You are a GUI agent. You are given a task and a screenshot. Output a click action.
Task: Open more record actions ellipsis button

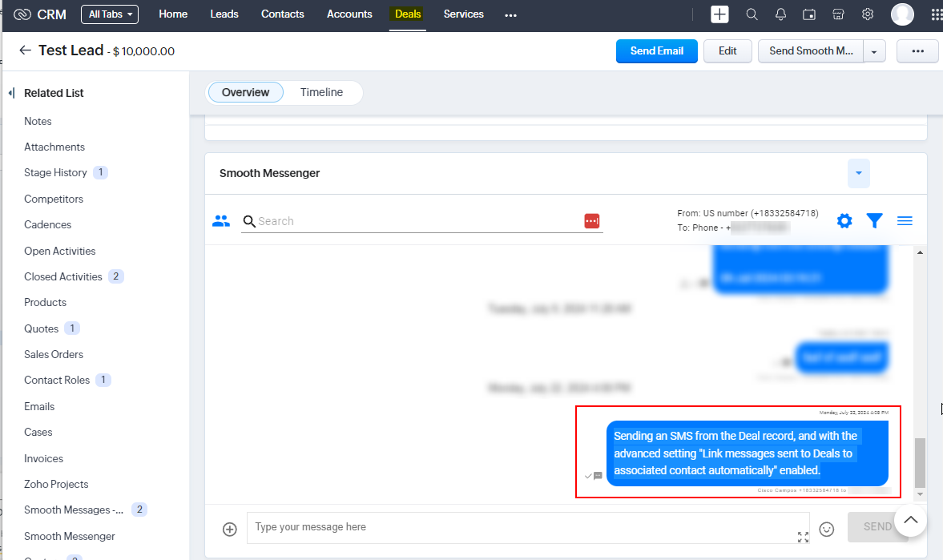point(917,51)
